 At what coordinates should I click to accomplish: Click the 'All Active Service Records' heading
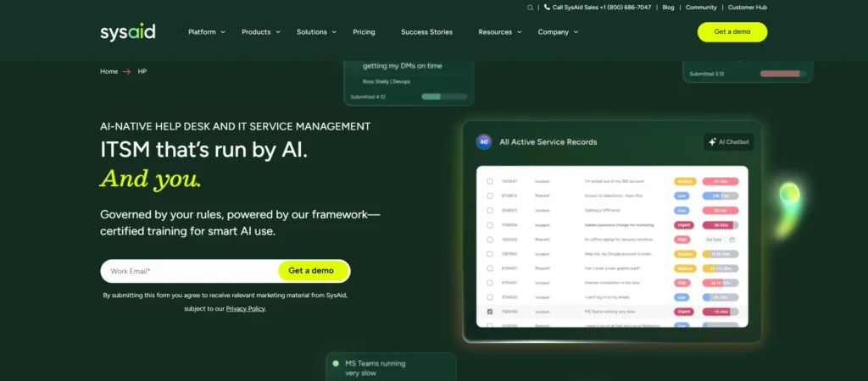point(548,142)
